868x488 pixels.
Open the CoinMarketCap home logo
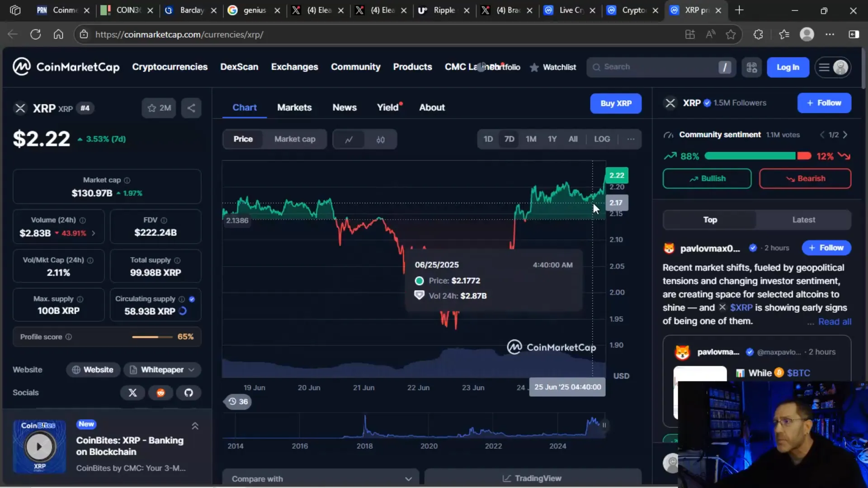point(66,67)
